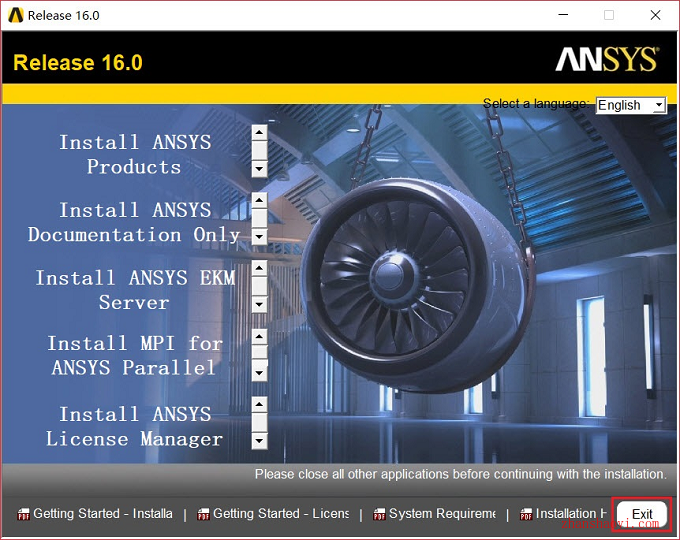
Task: Choose Install ANSYS Documentation Only
Action: (134, 222)
